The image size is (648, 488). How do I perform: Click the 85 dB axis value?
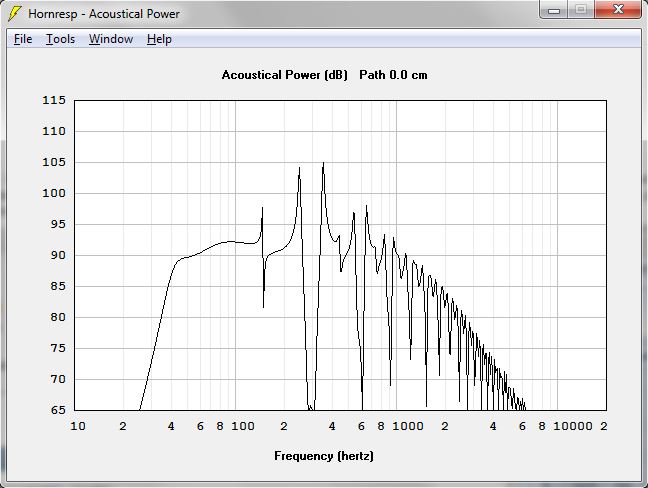(x=58, y=286)
